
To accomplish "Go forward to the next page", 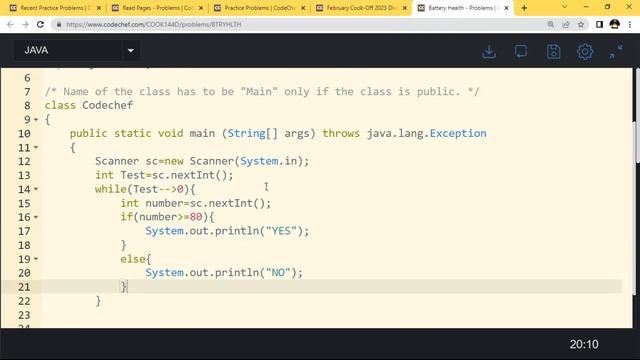I will [x=25, y=24].
